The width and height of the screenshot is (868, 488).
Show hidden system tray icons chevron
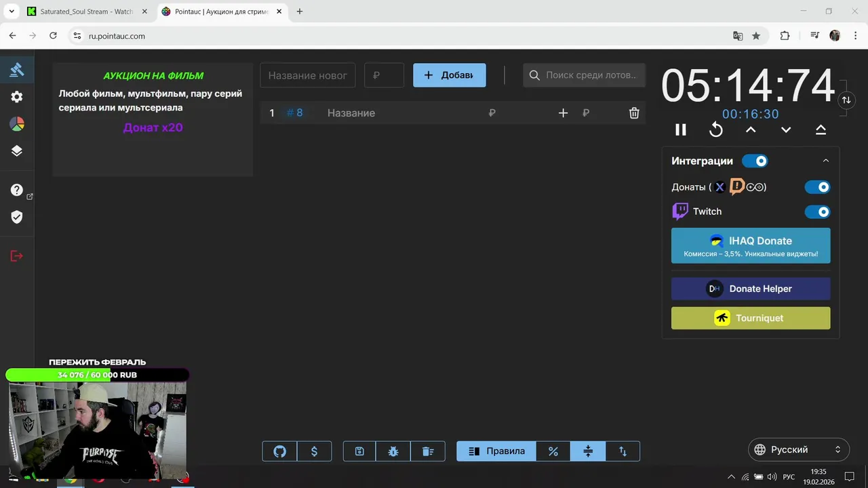coord(731,476)
